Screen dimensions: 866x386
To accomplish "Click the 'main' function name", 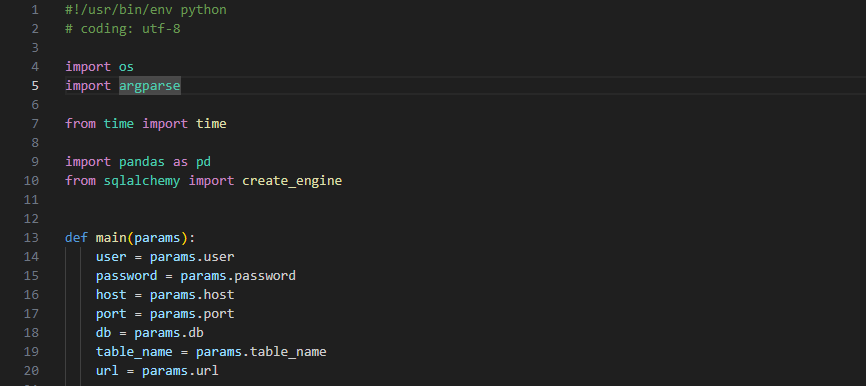I will [x=111, y=238].
